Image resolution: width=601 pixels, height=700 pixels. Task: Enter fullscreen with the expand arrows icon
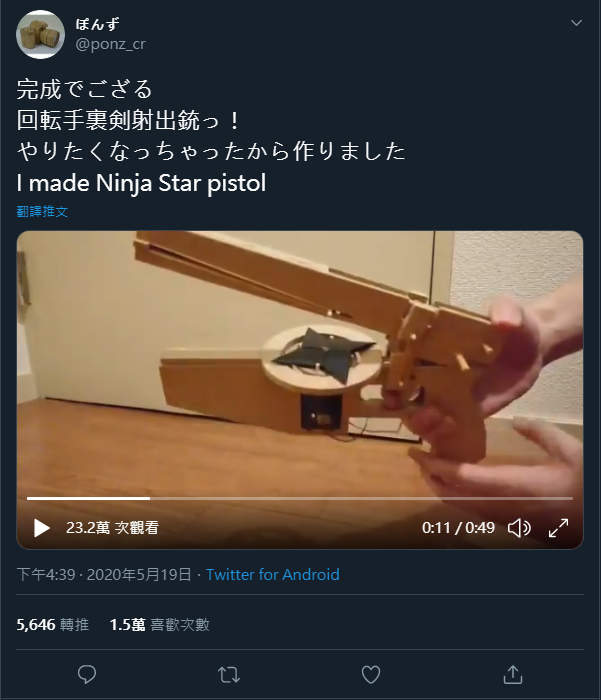pos(559,528)
